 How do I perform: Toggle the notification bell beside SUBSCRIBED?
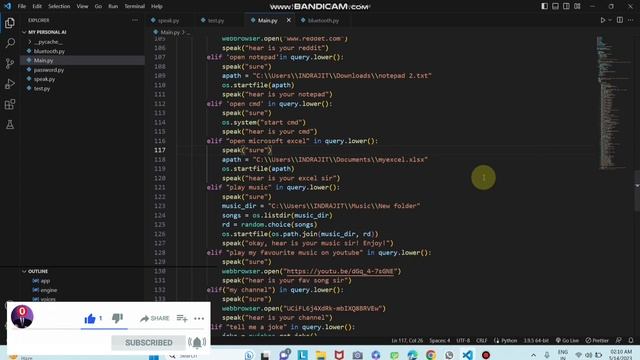(197, 342)
